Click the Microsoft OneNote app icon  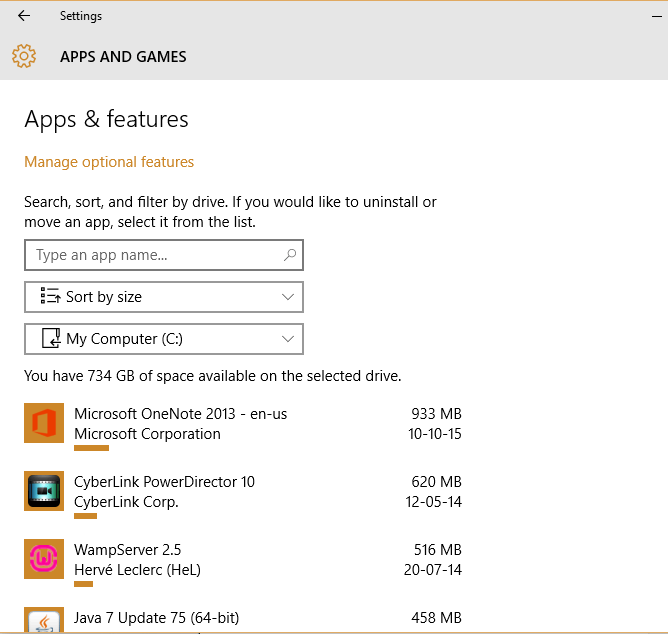click(44, 423)
